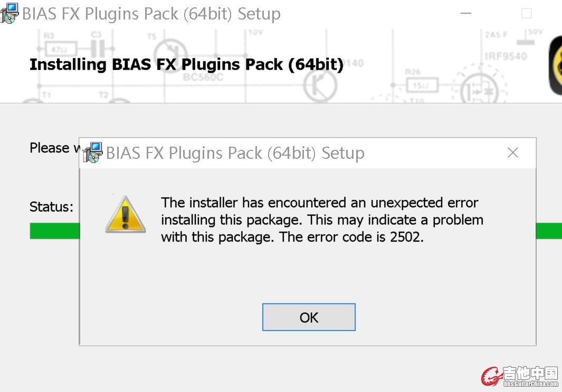Click the BIAS FX app logo at the right
Viewport: 562px width, 392px height.
(555, 65)
